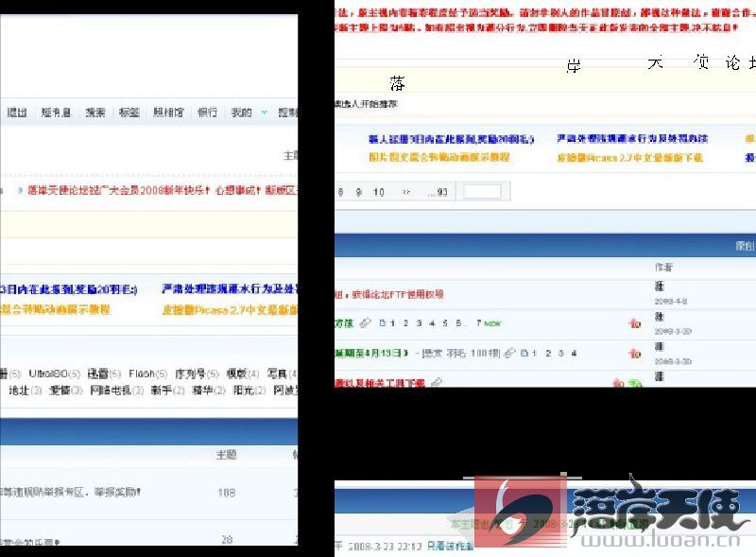Select the 模板(4) tag

[243, 374]
